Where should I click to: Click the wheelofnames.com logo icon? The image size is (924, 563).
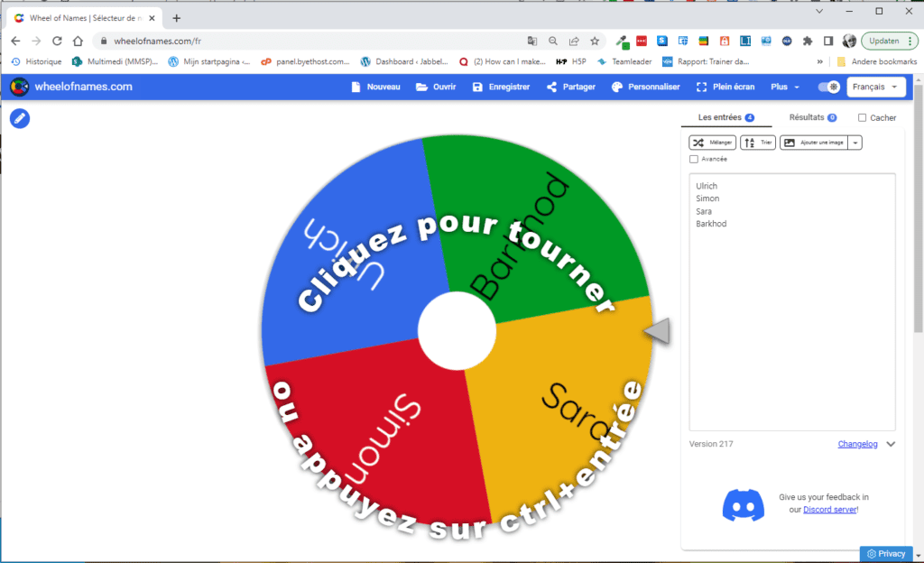pos(19,87)
